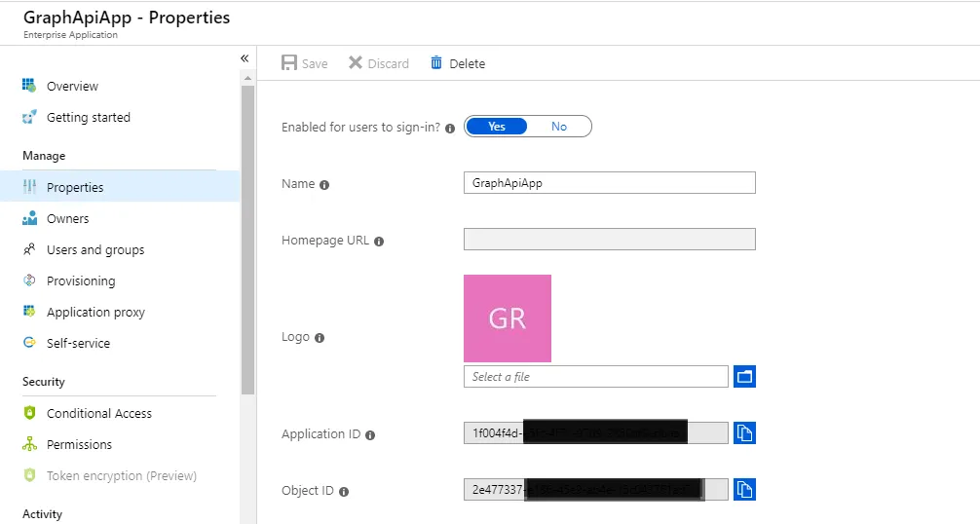Image resolution: width=980 pixels, height=524 pixels.
Task: Show info tooltip for Object ID
Action: 344,492
